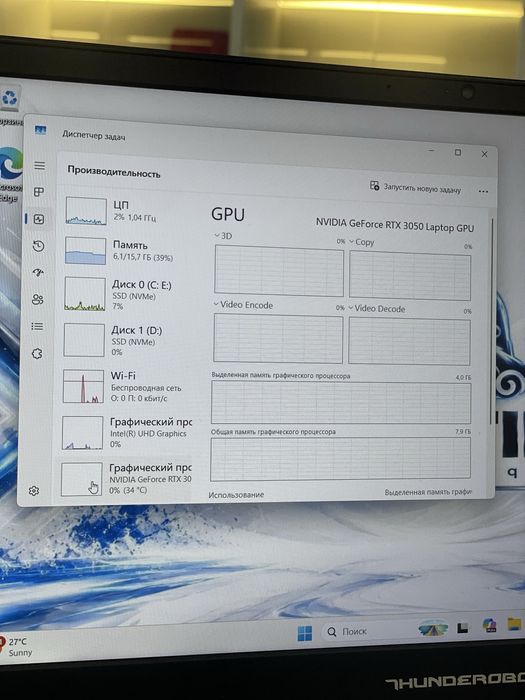Screen dimensions: 525x700
Task: Select Intel(R) UHD Graphics GPU item
Action: coord(126,433)
